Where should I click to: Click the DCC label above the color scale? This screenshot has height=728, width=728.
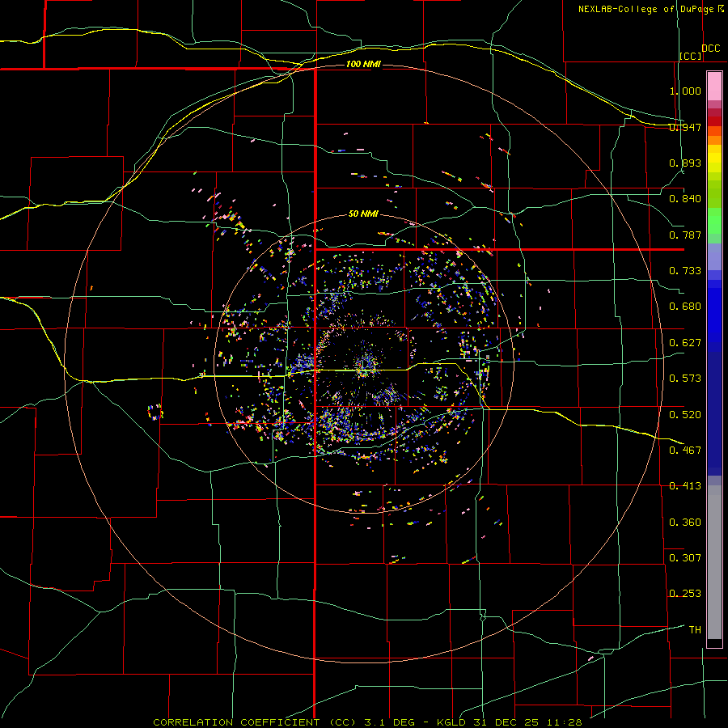tap(711, 49)
